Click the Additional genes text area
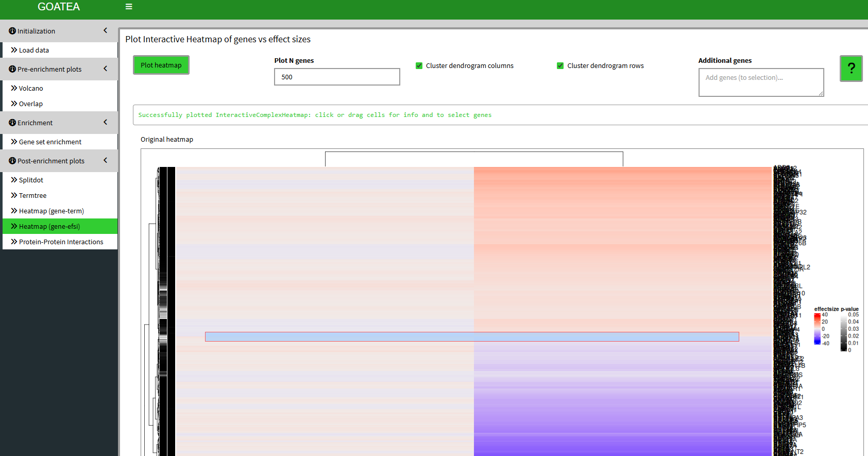The image size is (868, 456). [x=760, y=82]
